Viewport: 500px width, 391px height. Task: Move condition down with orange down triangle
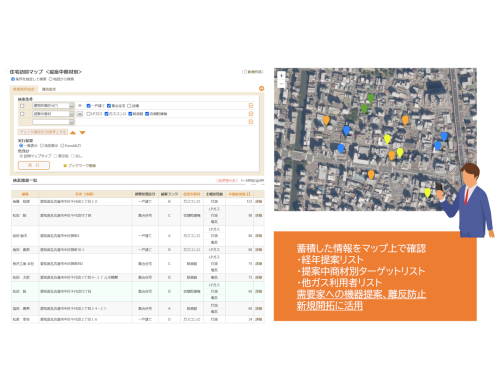82,132
